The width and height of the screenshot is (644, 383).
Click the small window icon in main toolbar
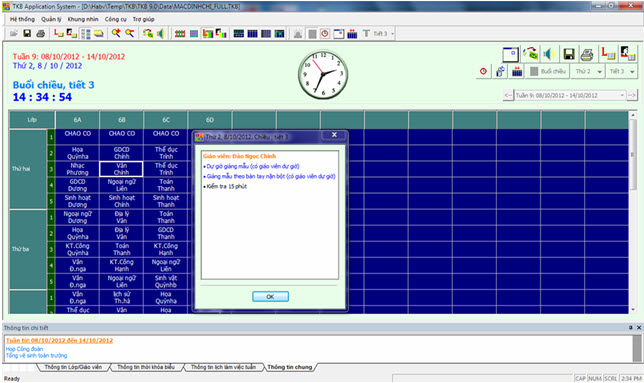point(338,34)
